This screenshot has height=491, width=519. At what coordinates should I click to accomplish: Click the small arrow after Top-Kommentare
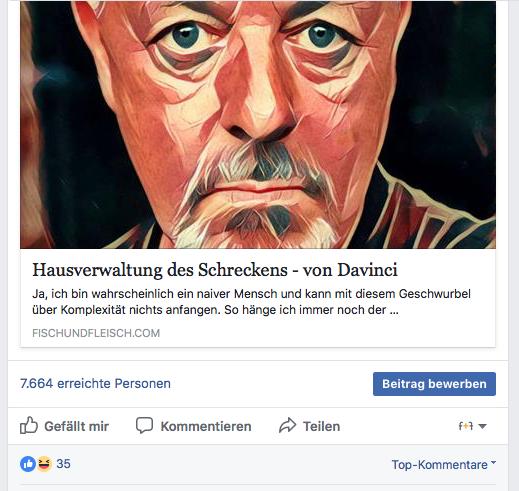click(x=493, y=463)
